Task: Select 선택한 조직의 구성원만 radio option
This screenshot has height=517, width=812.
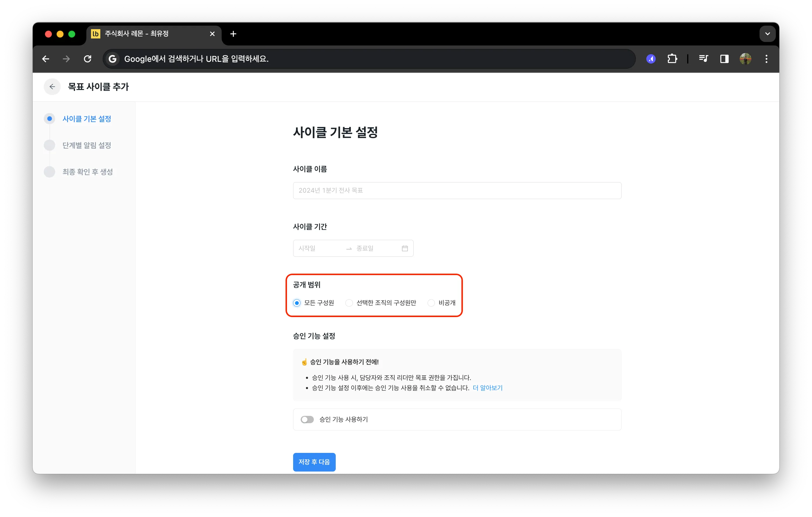Action: click(349, 303)
